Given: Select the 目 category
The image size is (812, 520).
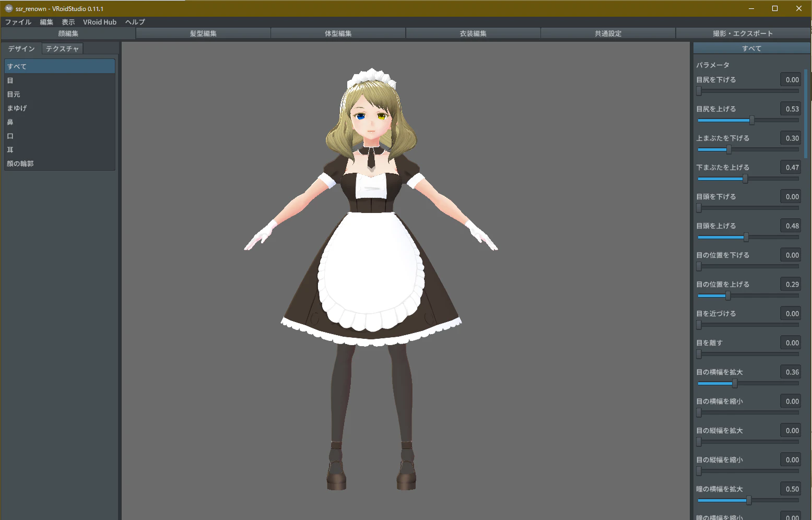Looking at the screenshot, I should click(60, 80).
